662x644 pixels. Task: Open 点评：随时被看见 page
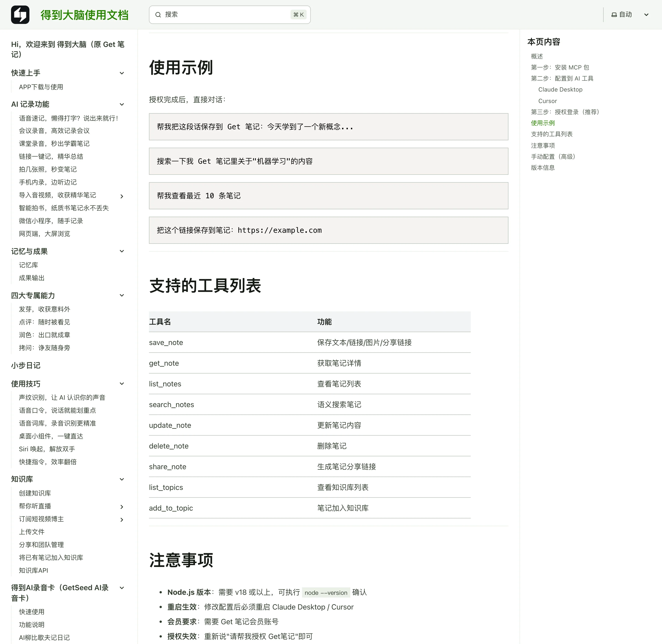45,322
